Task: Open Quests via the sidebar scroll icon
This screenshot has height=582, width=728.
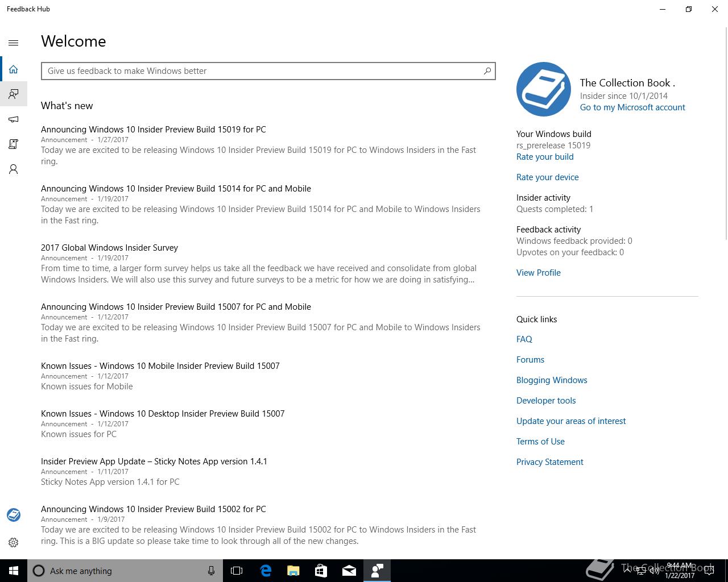Action: click(14, 144)
